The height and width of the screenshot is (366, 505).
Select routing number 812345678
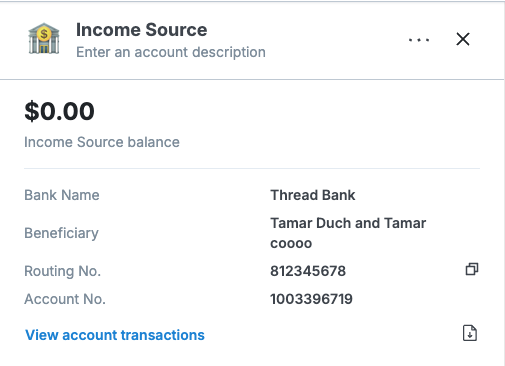308,271
